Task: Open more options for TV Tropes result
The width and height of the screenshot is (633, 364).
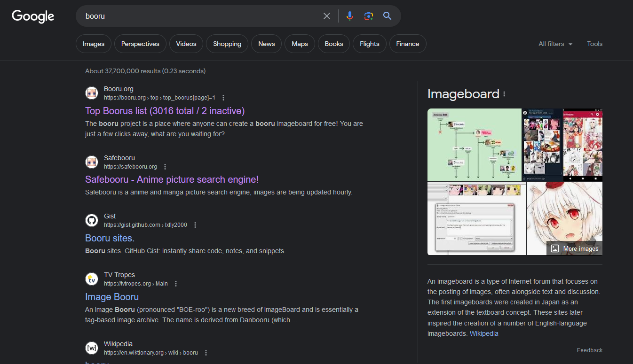Action: coord(176,284)
